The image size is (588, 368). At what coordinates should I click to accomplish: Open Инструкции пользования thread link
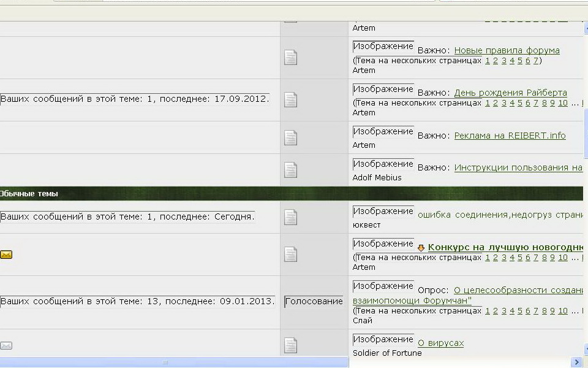pos(518,168)
